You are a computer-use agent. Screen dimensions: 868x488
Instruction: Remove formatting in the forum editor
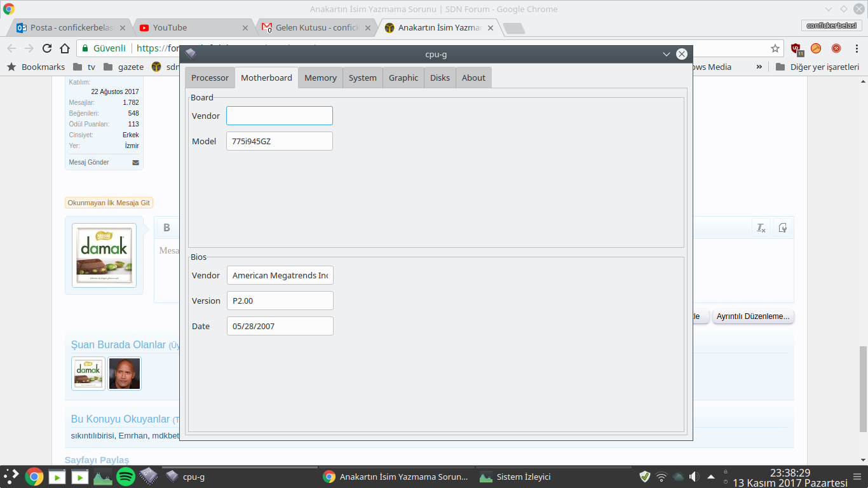pos(761,227)
